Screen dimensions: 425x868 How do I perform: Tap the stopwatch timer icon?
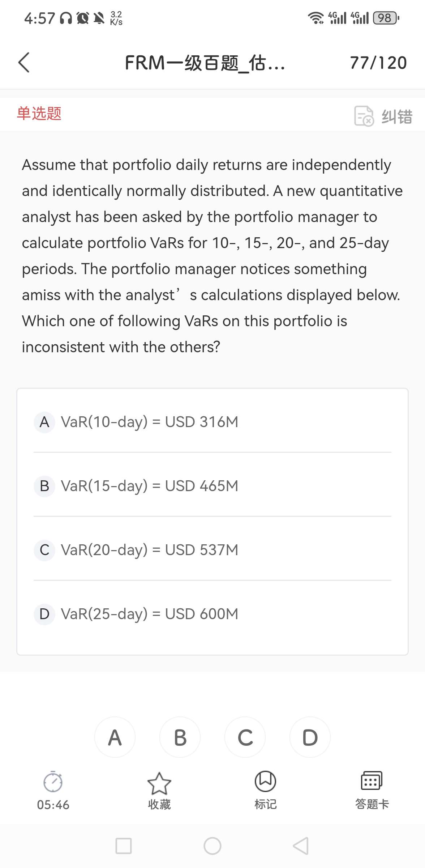(x=53, y=782)
